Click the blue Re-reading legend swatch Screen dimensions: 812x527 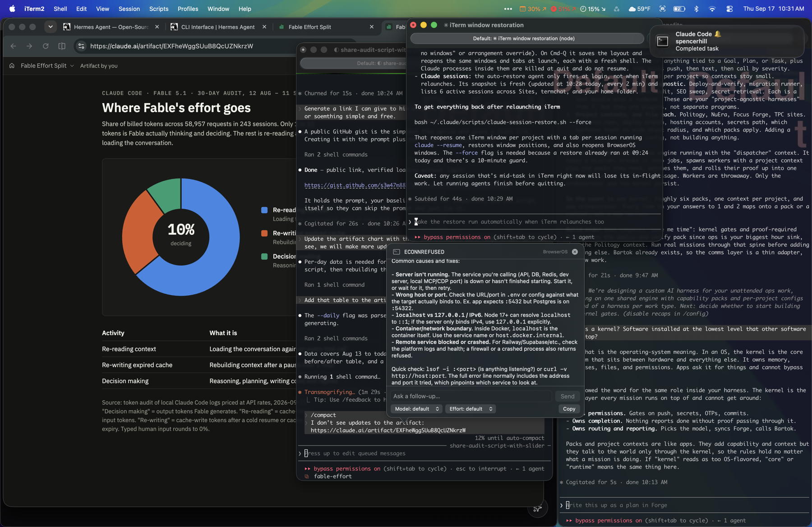pos(265,210)
